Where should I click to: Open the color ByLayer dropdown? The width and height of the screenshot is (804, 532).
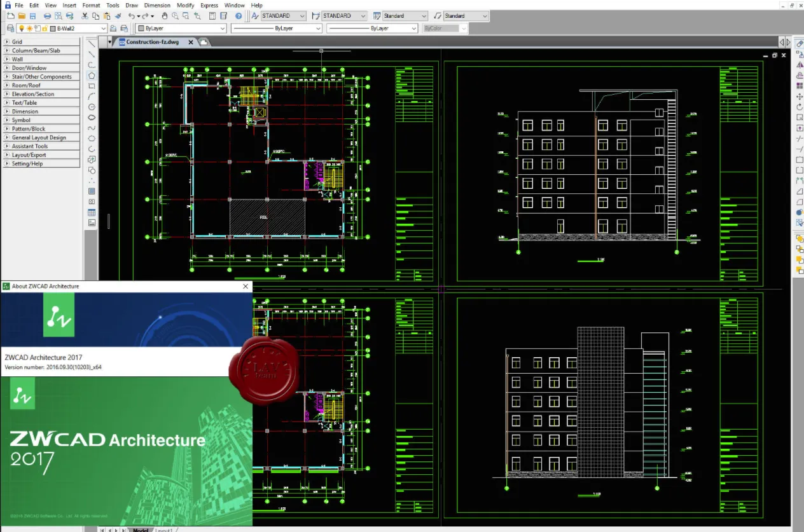point(223,28)
